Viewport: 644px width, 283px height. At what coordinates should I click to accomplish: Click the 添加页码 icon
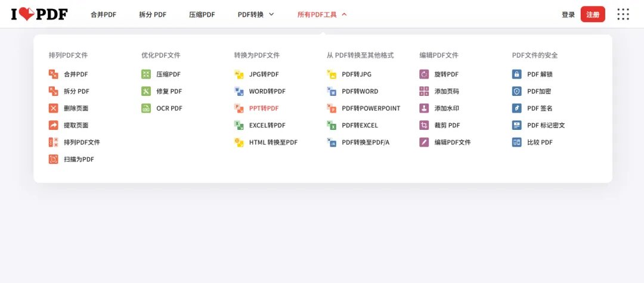coord(425,91)
